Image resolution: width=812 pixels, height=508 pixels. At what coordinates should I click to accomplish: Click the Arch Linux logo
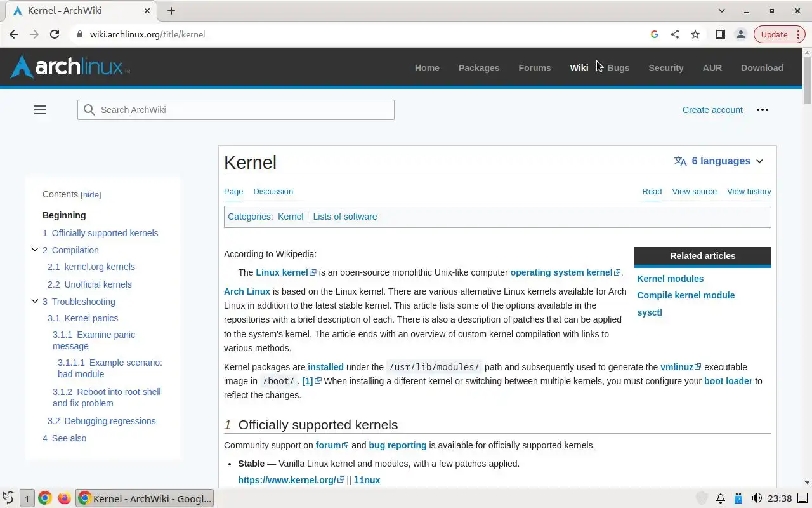coord(70,67)
